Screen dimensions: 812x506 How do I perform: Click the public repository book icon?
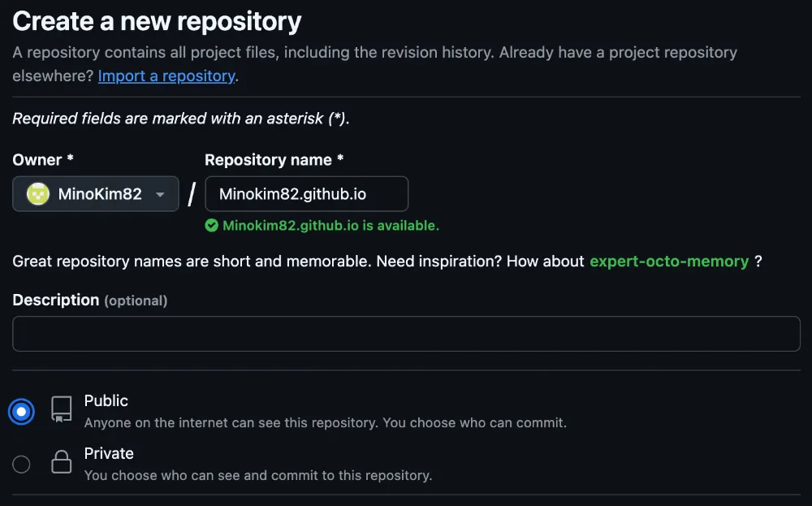[61, 409]
